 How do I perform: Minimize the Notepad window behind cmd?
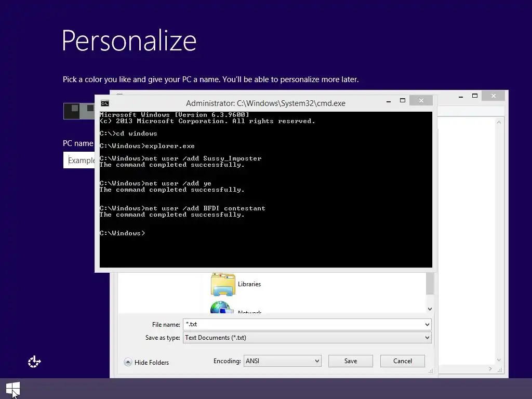click(461, 96)
